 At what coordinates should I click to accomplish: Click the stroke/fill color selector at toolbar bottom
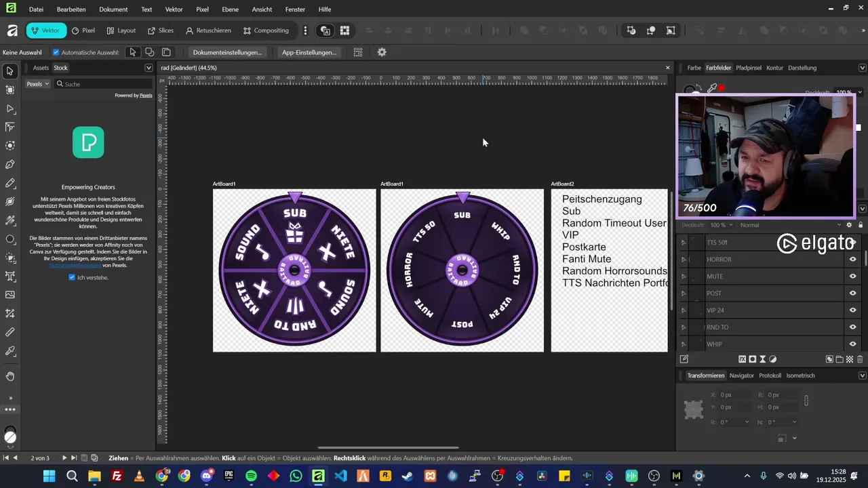(x=10, y=434)
